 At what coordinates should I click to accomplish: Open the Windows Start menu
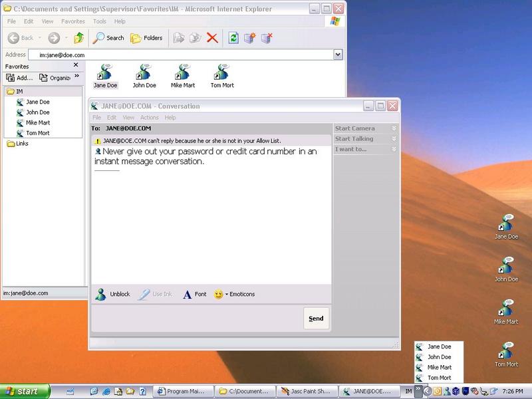(25, 392)
